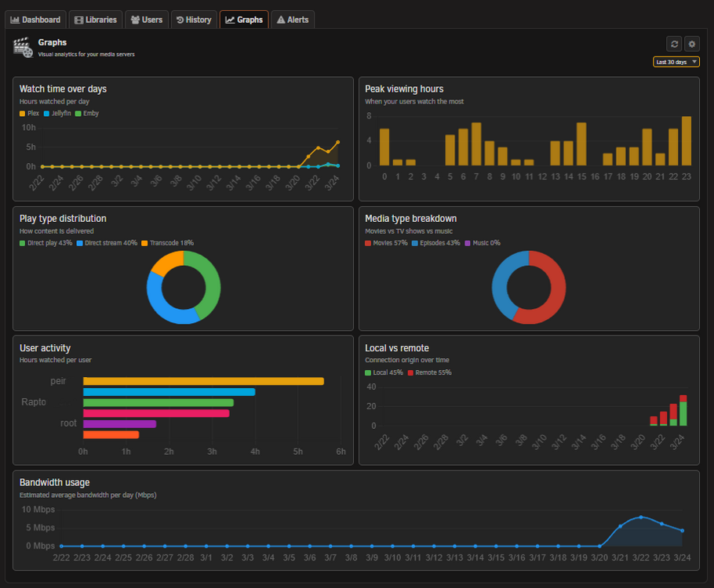
Task: Click the Dashboard tab bar-chart icon
Action: click(15, 20)
